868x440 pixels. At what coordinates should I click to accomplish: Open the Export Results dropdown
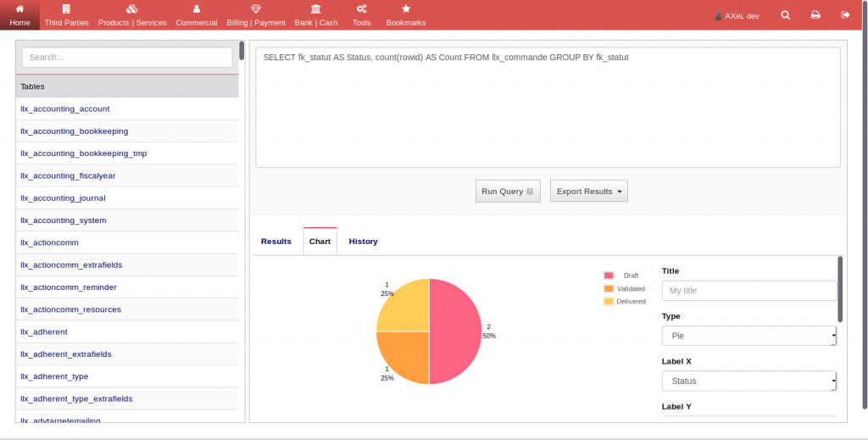588,192
